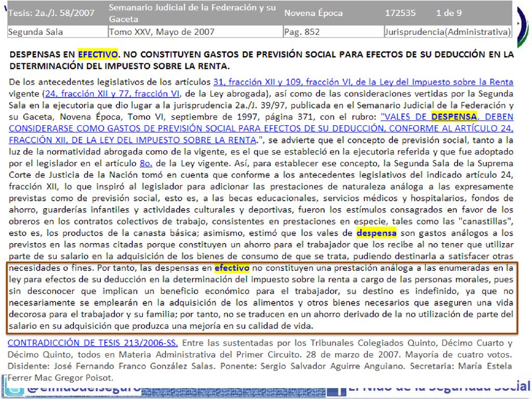Click the 'Tomo XXV, Mayo de 2007' cell
Screen dimensions: 532x399
pos(195,32)
